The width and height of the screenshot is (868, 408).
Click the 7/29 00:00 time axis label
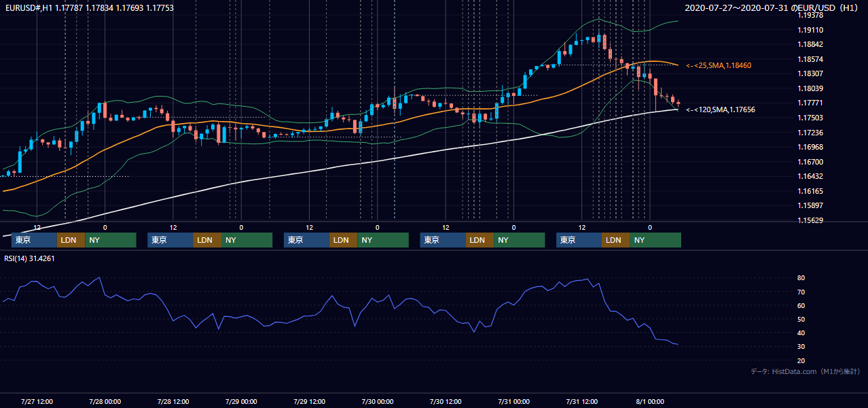241,401
